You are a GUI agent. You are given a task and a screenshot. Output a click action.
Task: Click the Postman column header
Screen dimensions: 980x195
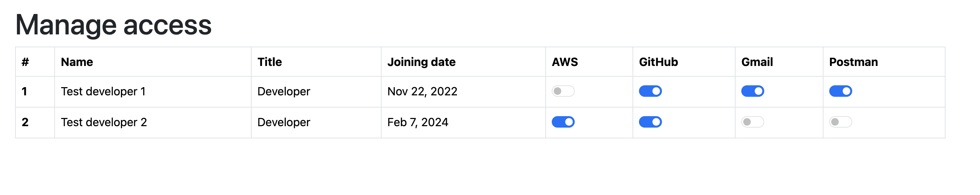pyautogui.click(x=854, y=62)
